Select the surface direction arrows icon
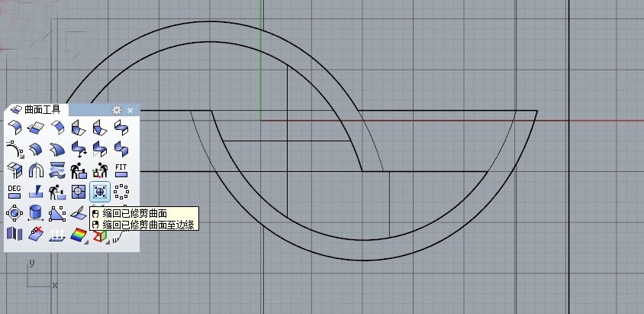 pyautogui.click(x=57, y=235)
